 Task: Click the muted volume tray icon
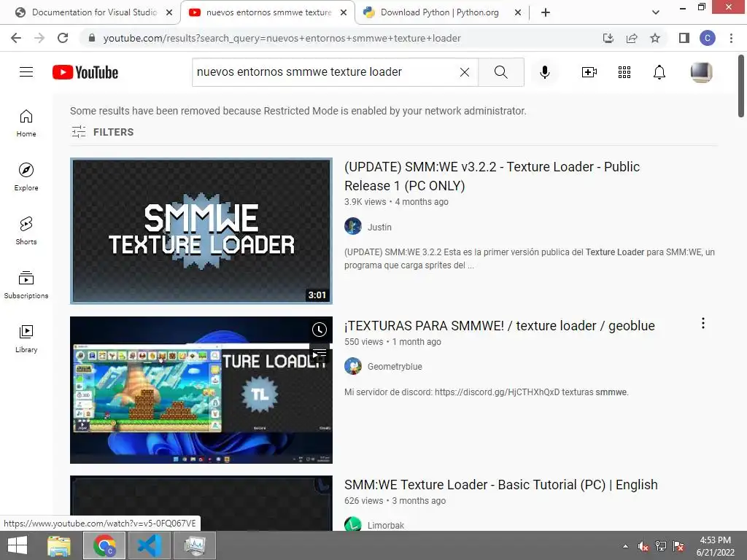click(x=643, y=546)
